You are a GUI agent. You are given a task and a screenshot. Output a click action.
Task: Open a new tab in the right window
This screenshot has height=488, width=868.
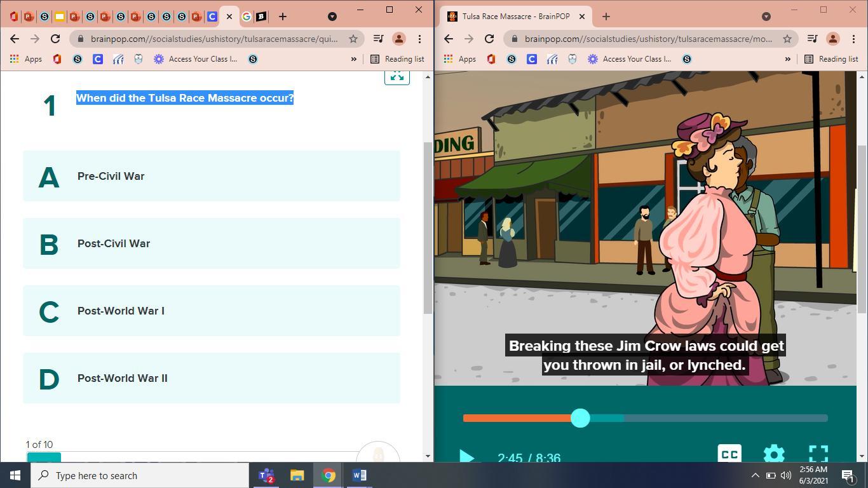point(606,17)
